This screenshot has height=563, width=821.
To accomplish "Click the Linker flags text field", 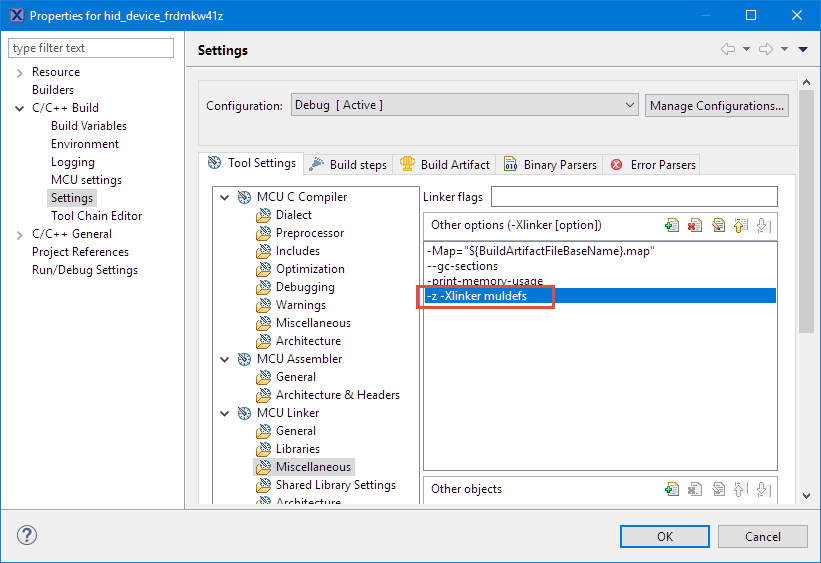I will click(x=633, y=197).
